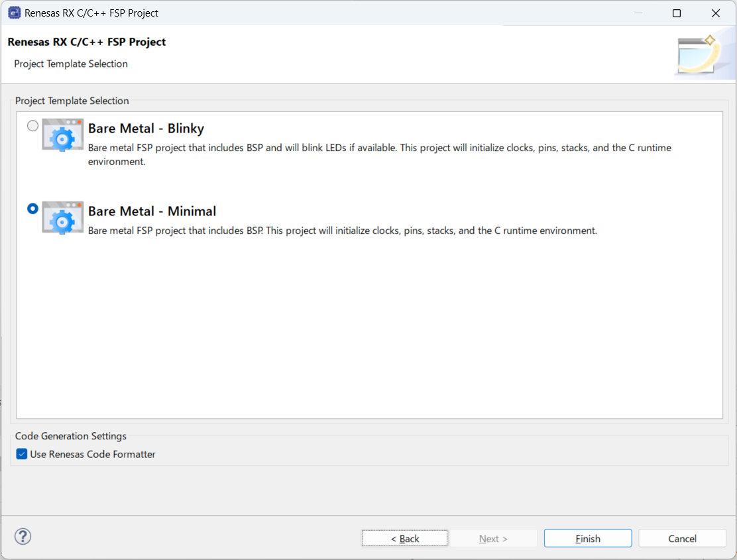
Task: Click the disabled Next button
Action: coord(494,538)
